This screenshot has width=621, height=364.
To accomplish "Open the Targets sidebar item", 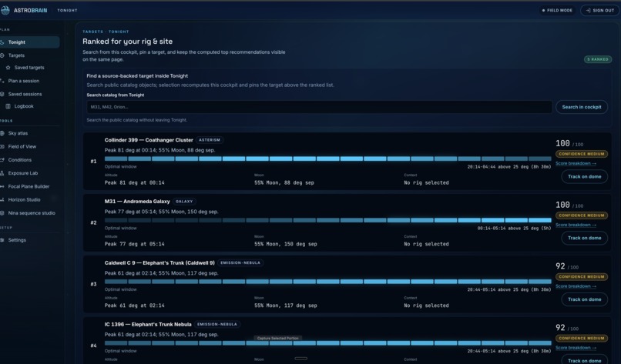I will tap(30, 55).
